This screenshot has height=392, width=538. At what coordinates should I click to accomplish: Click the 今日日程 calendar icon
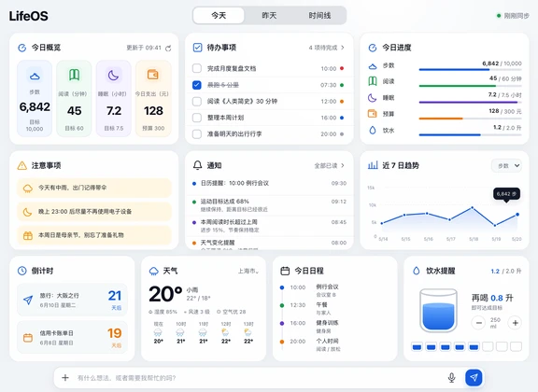[285, 271]
